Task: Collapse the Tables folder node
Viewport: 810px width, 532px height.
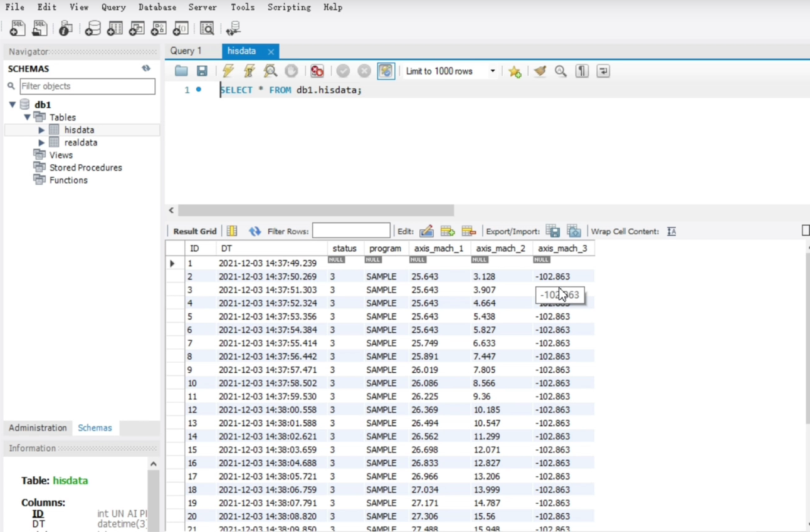Action: point(28,117)
